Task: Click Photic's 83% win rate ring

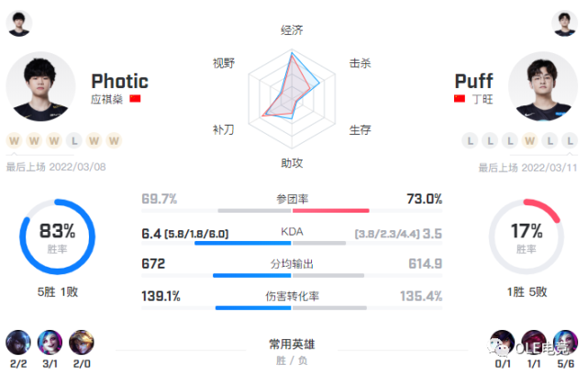Action: coord(58,236)
